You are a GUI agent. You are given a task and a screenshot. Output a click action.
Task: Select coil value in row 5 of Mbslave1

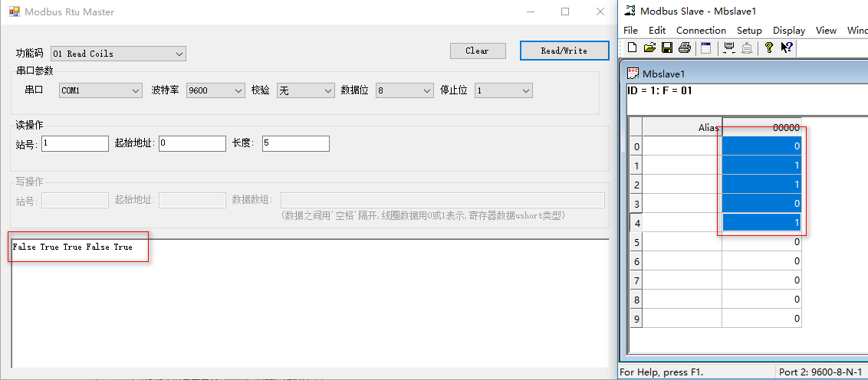point(761,242)
